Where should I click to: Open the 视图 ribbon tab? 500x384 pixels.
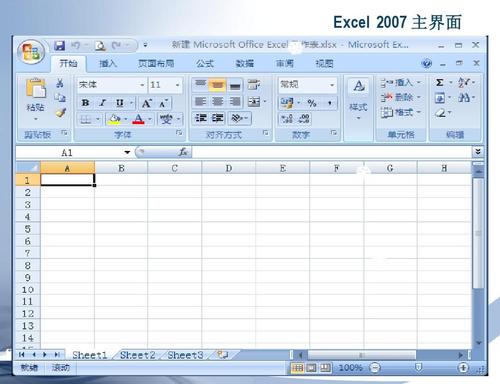(324, 63)
